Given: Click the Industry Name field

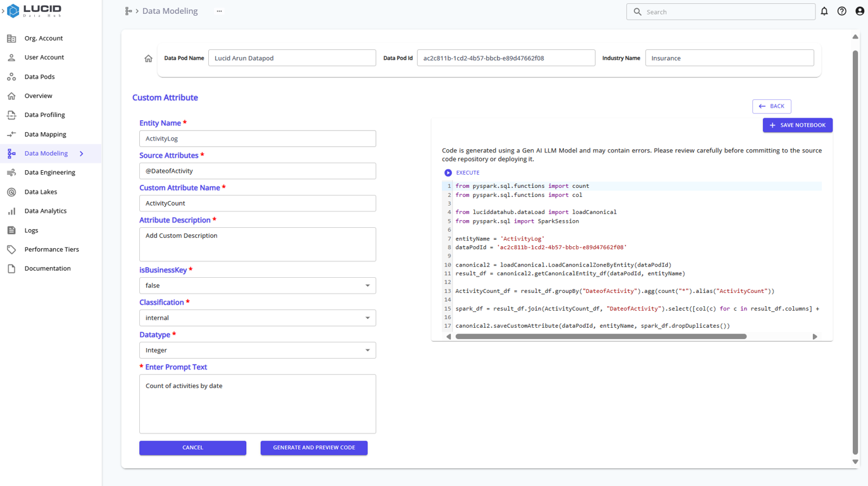Looking at the screenshot, I should (x=729, y=58).
